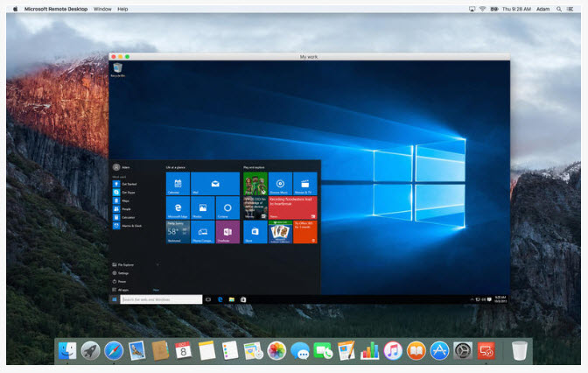Open the Help menu in menu bar
This screenshot has width=588, height=373.
click(x=122, y=8)
